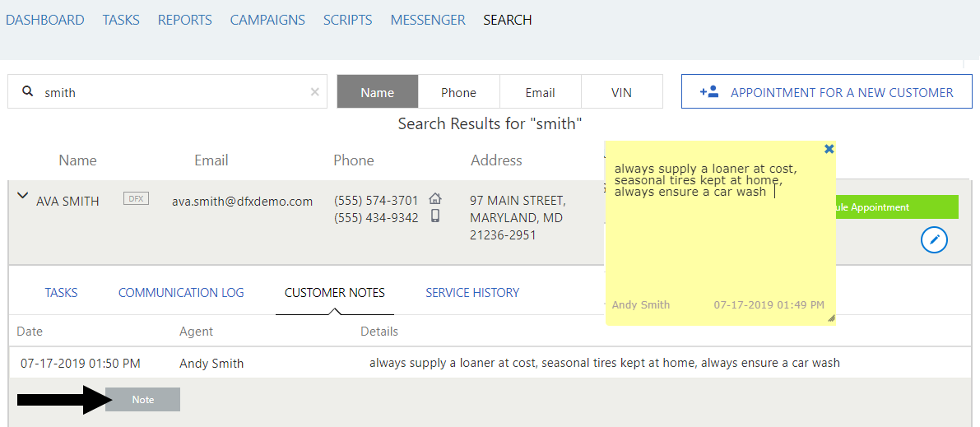Select the Phone search filter

point(458,92)
